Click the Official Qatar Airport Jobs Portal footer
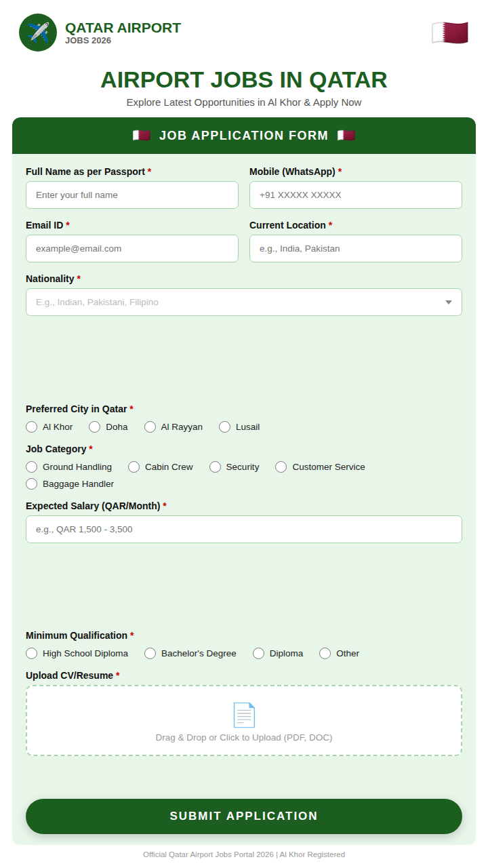The width and height of the screenshot is (488, 868). pos(244,854)
